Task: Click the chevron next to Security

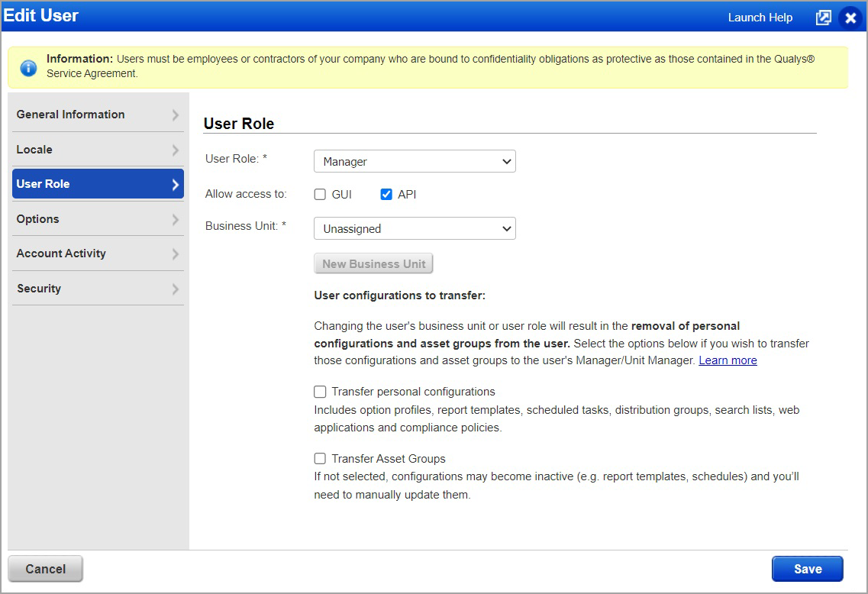Action: pyautogui.click(x=176, y=289)
